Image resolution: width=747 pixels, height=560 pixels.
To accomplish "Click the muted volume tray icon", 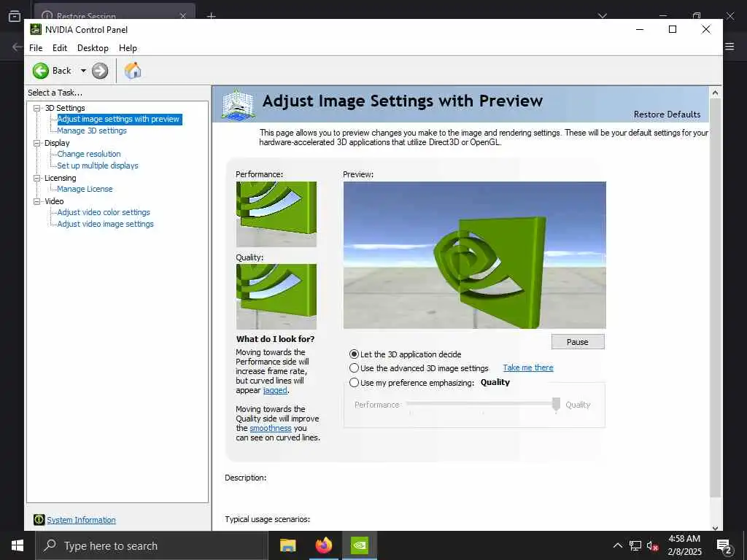I will pyautogui.click(x=653, y=545).
